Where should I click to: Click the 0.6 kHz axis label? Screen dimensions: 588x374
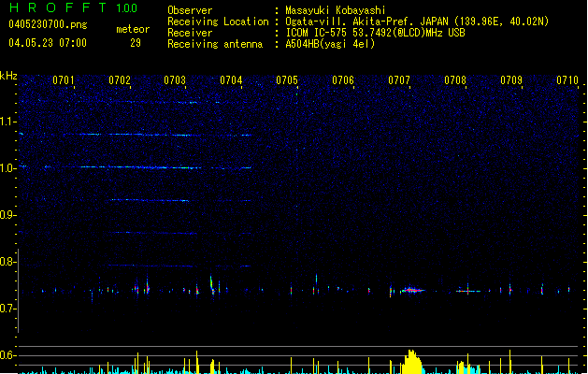[x=8, y=355]
